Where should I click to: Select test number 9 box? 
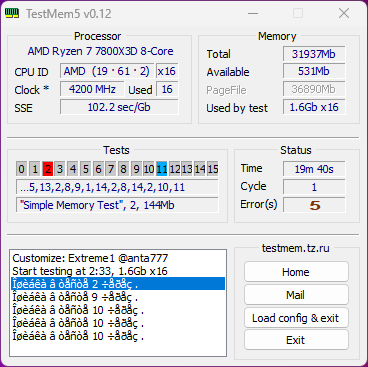coord(136,169)
